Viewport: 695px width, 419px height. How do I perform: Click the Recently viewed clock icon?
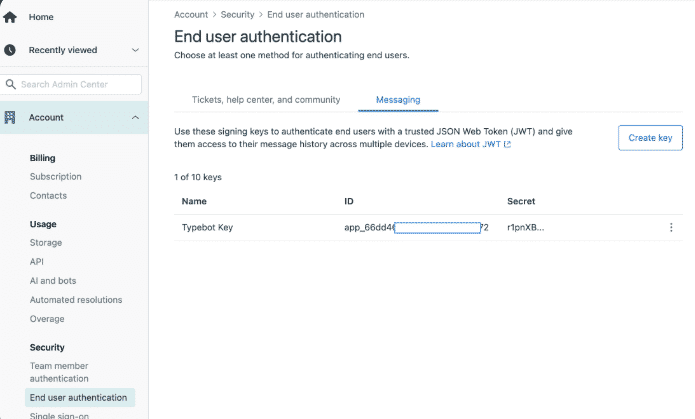click(x=11, y=50)
